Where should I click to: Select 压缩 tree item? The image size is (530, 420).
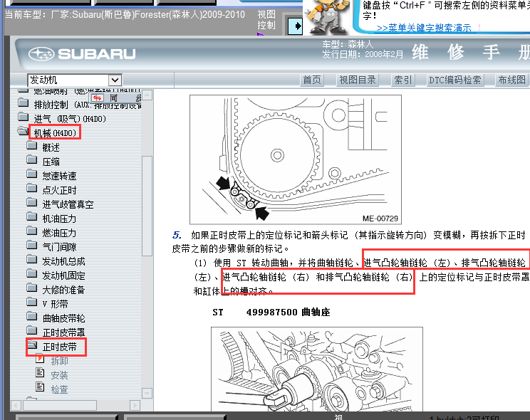[x=51, y=162]
